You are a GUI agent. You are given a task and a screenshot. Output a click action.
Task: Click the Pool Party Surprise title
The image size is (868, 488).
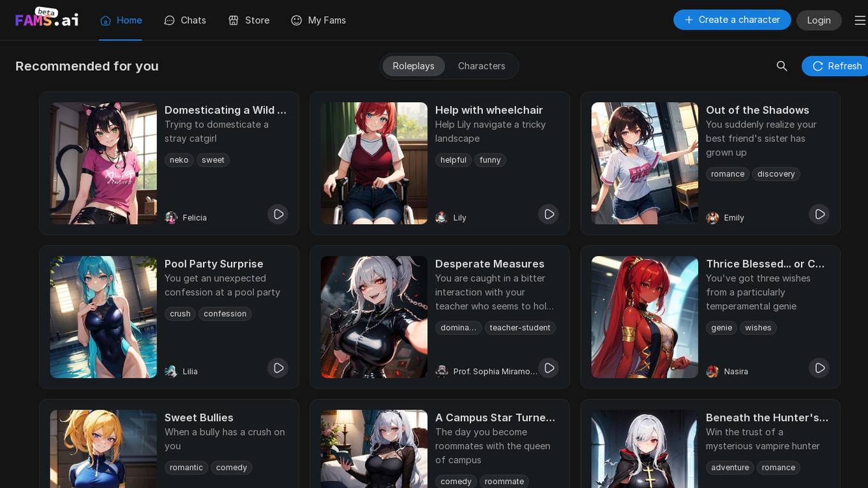coord(214,264)
